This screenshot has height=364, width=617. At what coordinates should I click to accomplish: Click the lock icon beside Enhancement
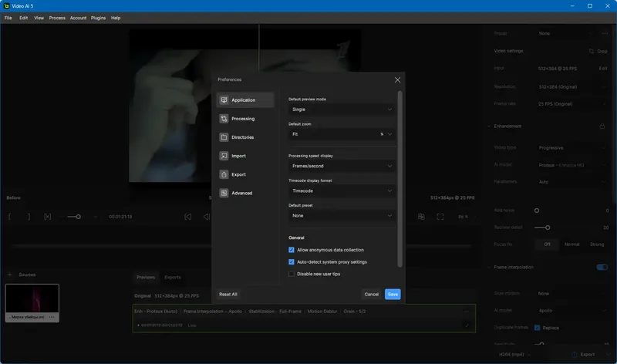coord(602,126)
